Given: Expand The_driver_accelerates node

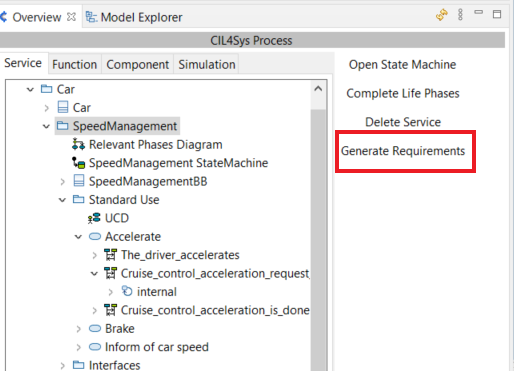Looking at the screenshot, I should pyautogui.click(x=95, y=255).
